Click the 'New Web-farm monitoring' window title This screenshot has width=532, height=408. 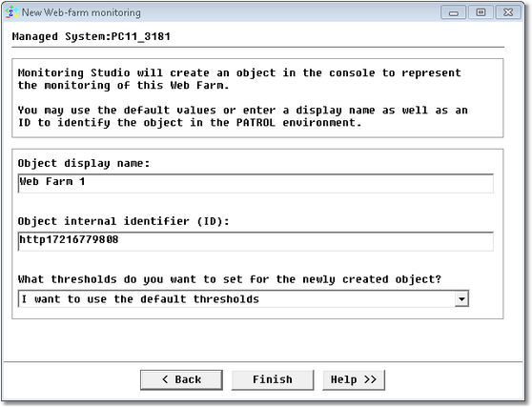click(81, 12)
